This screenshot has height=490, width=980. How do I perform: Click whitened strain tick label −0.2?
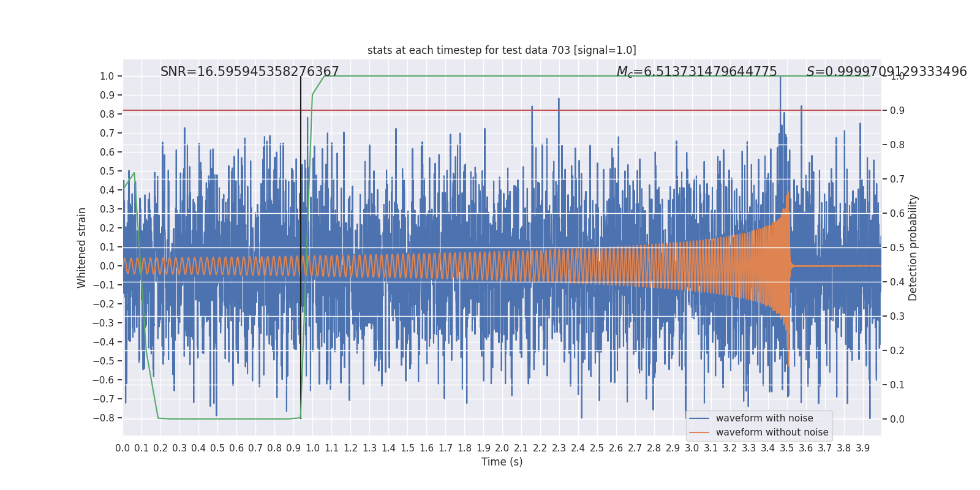[x=104, y=304]
